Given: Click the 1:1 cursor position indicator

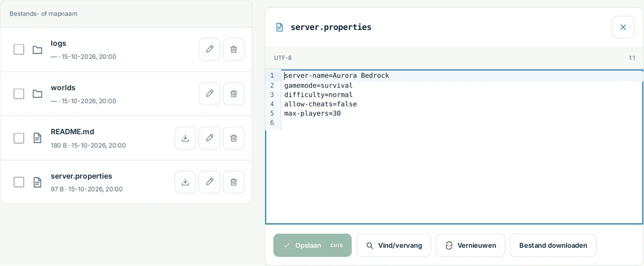Looking at the screenshot, I should (x=632, y=58).
